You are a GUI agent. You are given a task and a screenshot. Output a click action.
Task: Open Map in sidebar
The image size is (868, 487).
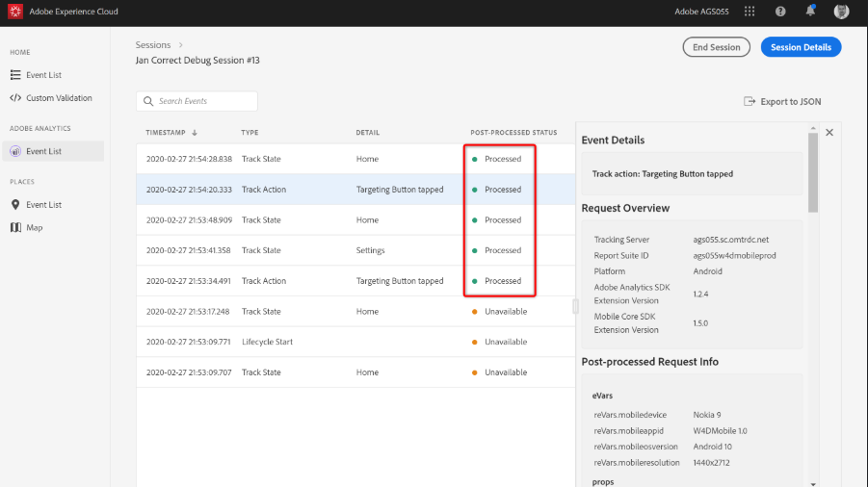35,227
